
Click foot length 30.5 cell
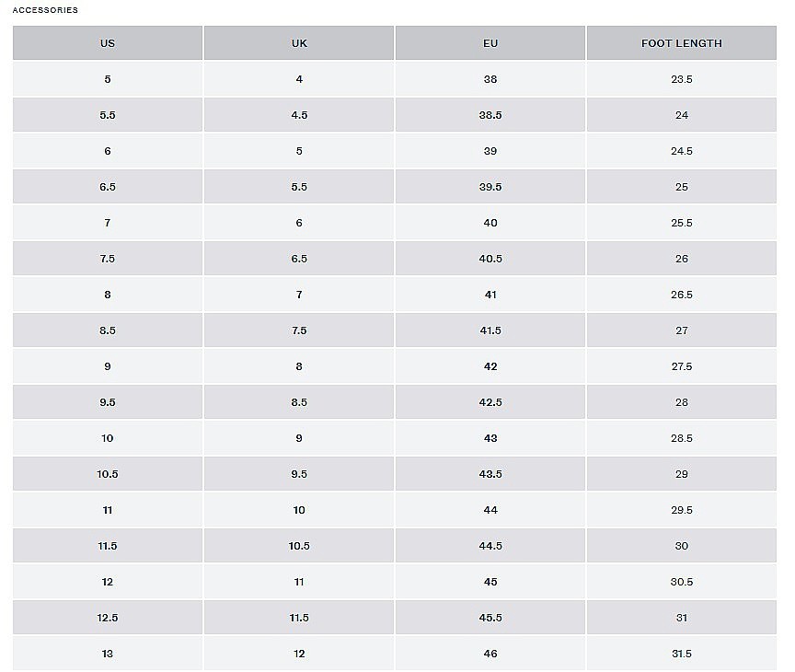pyautogui.click(x=682, y=582)
